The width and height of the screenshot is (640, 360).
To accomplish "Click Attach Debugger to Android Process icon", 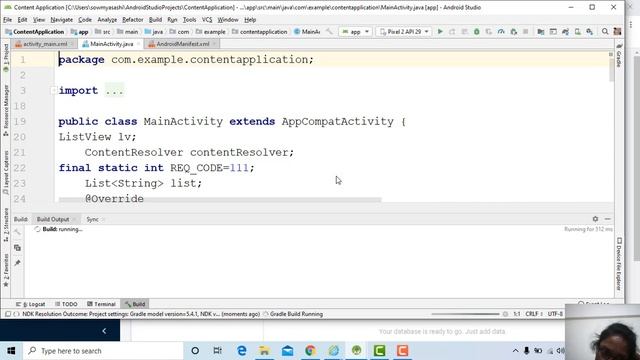I will pyautogui.click(x=513, y=31).
